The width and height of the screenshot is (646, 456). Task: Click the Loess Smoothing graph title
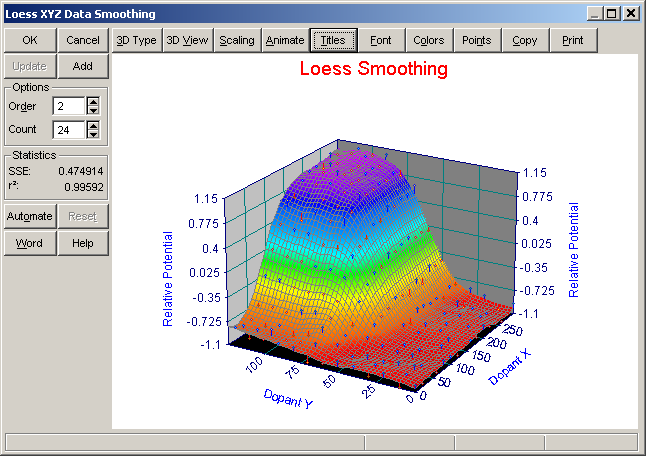[x=374, y=68]
